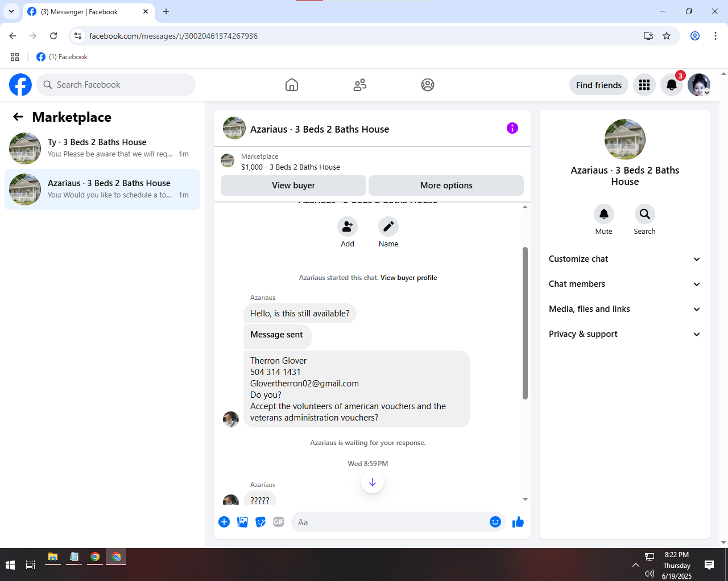
Task: Click the "Message sent" bubble
Action: point(278,337)
